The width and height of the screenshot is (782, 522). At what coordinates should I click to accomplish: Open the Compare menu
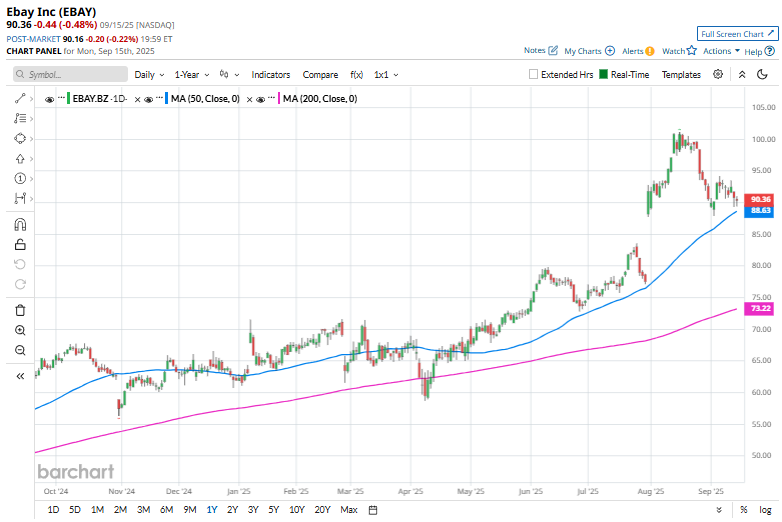320,74
